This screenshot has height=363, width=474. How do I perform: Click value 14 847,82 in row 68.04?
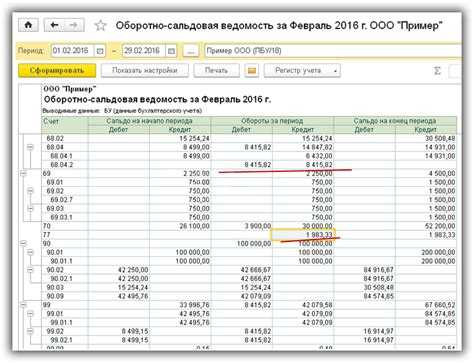[317, 147]
